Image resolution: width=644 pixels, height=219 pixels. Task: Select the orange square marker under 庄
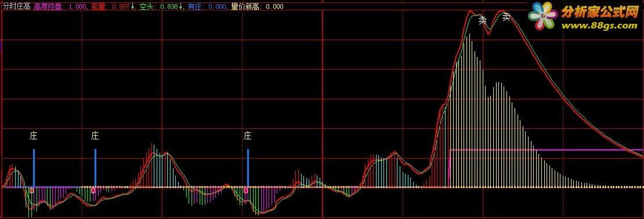pyautogui.click(x=32, y=190)
